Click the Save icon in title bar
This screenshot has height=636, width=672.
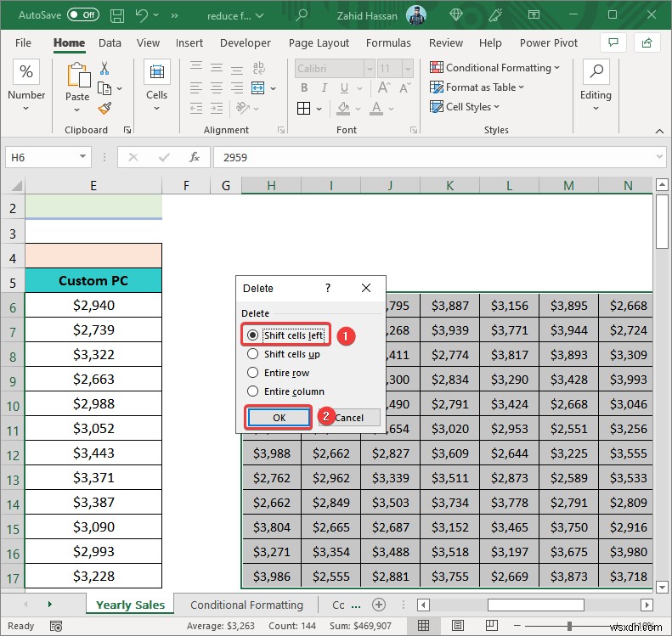point(117,14)
